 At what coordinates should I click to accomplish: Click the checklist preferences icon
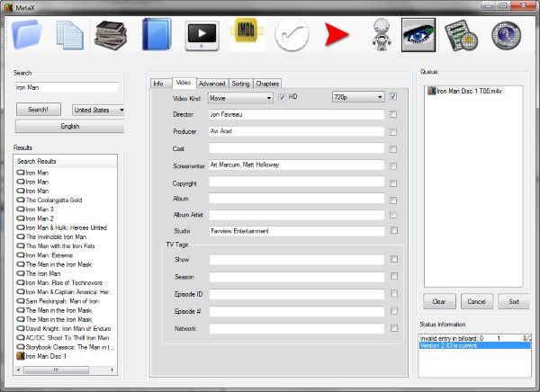click(x=461, y=35)
